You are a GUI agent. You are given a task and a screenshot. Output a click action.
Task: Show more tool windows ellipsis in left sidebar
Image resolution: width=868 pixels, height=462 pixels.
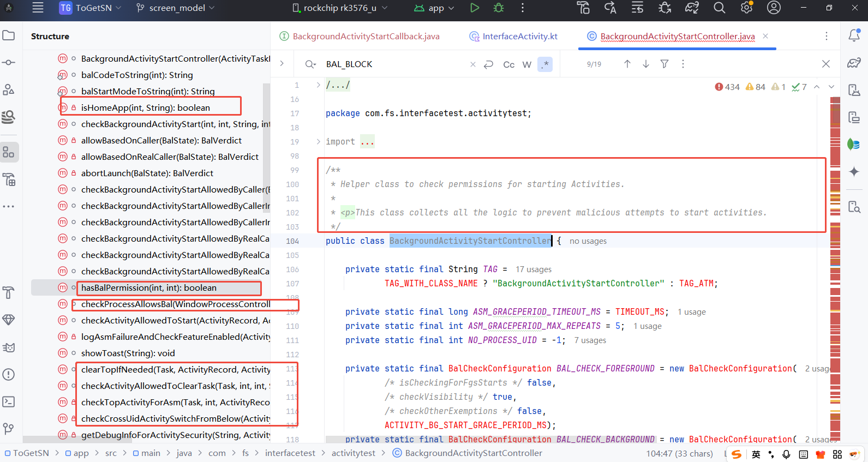(9, 207)
